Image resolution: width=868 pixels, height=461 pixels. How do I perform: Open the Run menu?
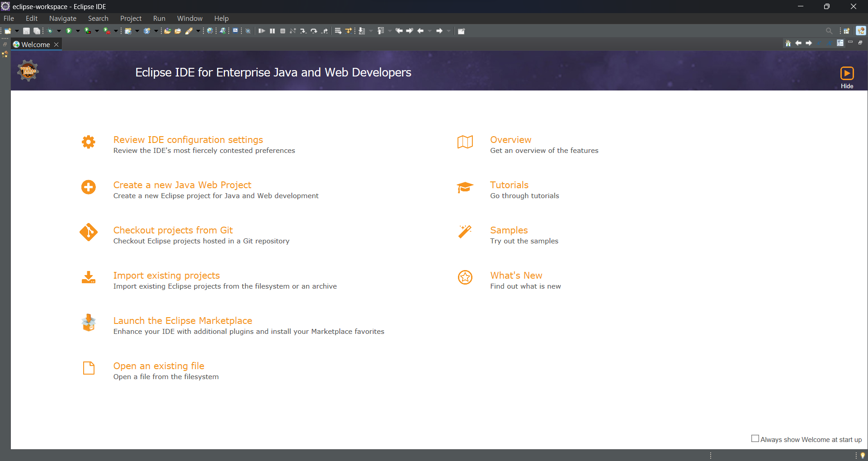tap(159, 18)
